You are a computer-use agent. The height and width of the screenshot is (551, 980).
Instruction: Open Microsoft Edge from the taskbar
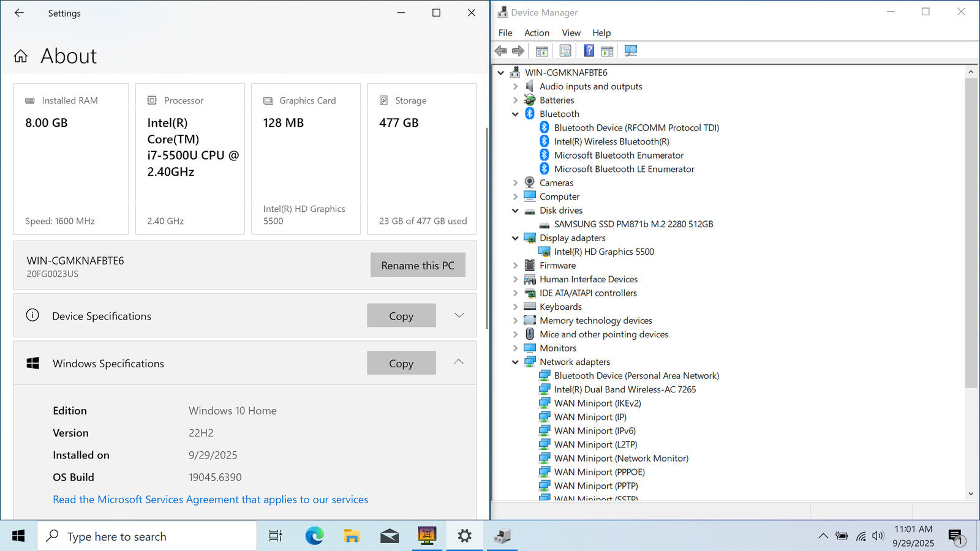point(314,536)
